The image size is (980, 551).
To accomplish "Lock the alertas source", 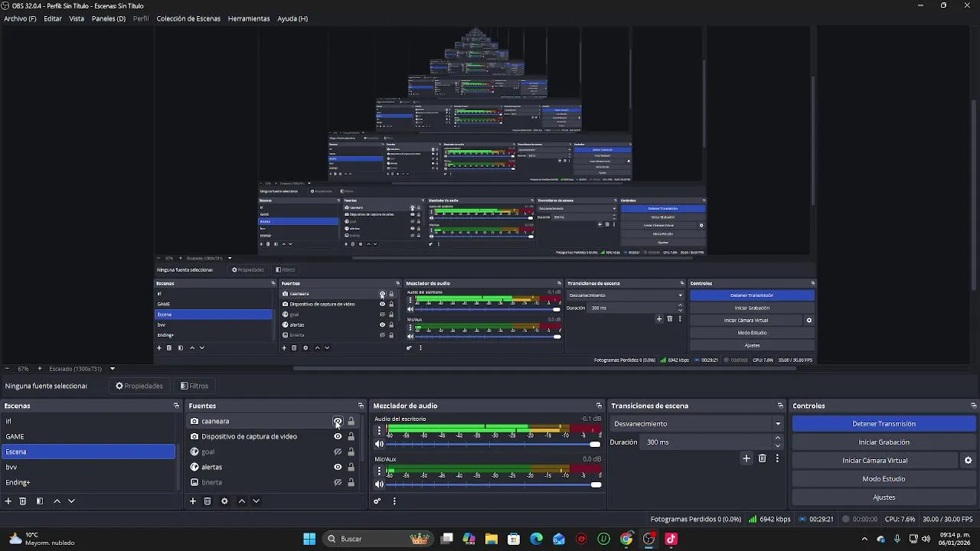I will coord(351,468).
